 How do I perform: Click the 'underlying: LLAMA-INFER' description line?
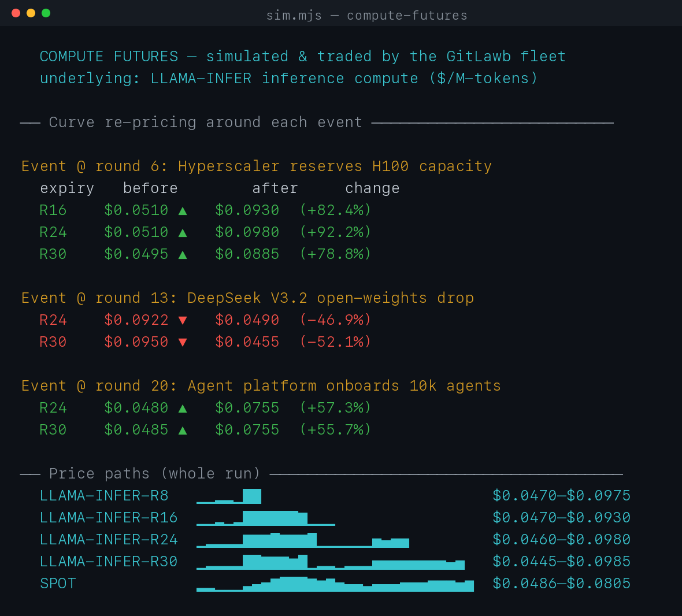[289, 79]
